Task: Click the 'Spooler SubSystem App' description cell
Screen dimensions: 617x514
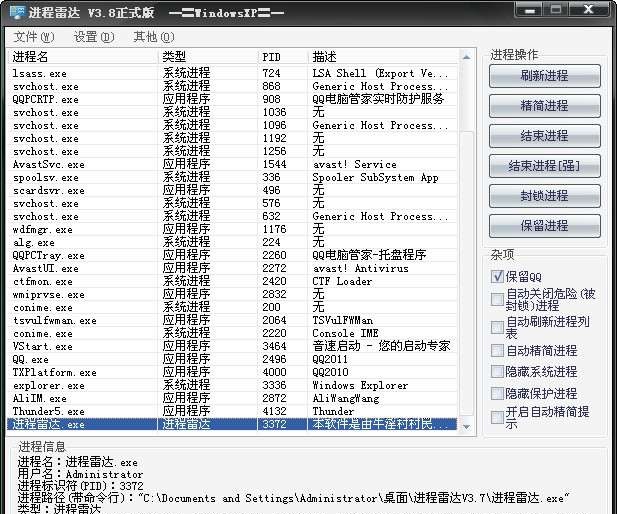Action: point(375,177)
